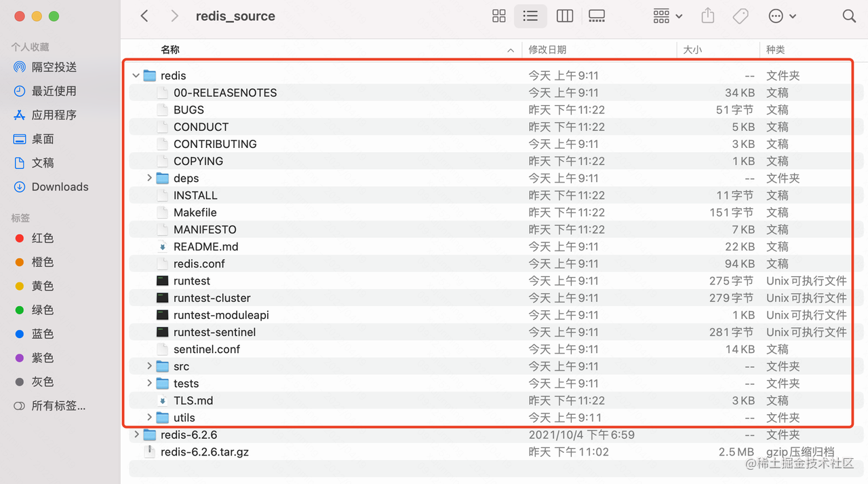Expand the src folder
The width and height of the screenshot is (868, 484).
coord(149,366)
